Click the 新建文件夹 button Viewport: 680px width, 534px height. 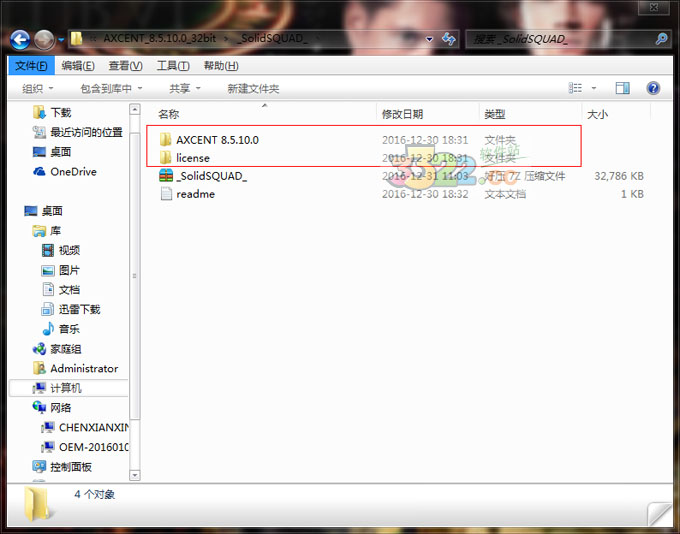pos(253,88)
